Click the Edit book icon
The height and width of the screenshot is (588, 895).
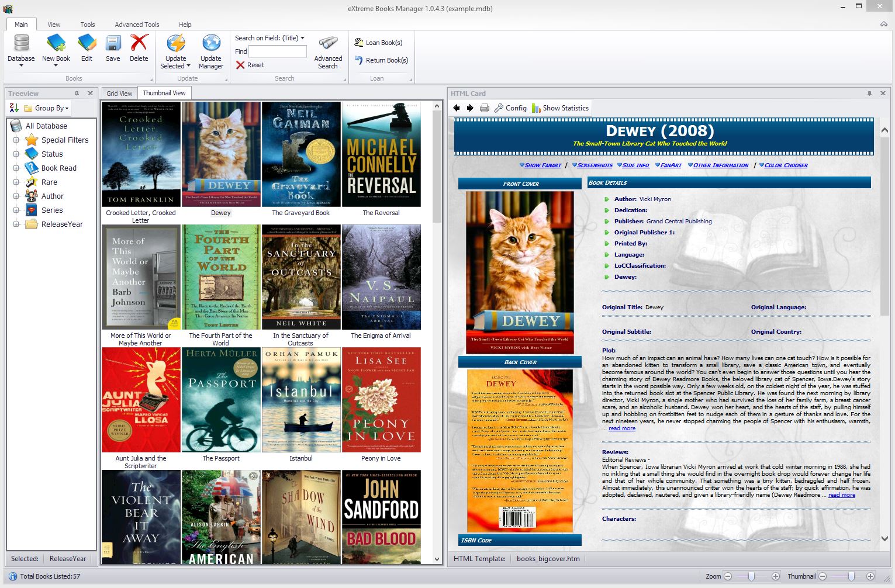click(x=87, y=44)
